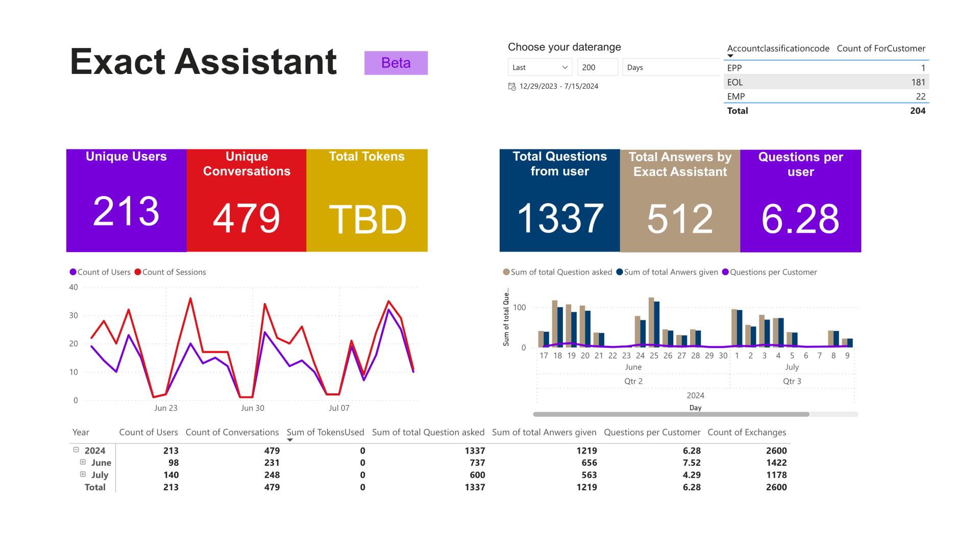Click the Beta badge button

pos(396,63)
